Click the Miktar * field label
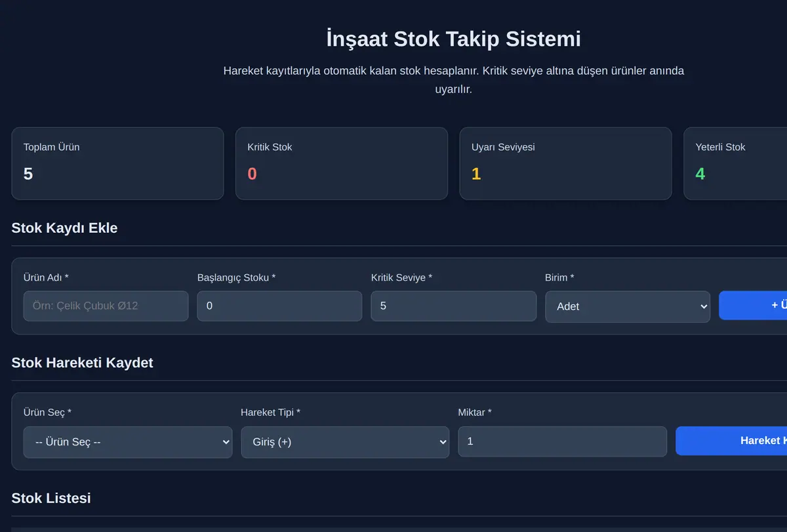787x532 pixels. [475, 412]
